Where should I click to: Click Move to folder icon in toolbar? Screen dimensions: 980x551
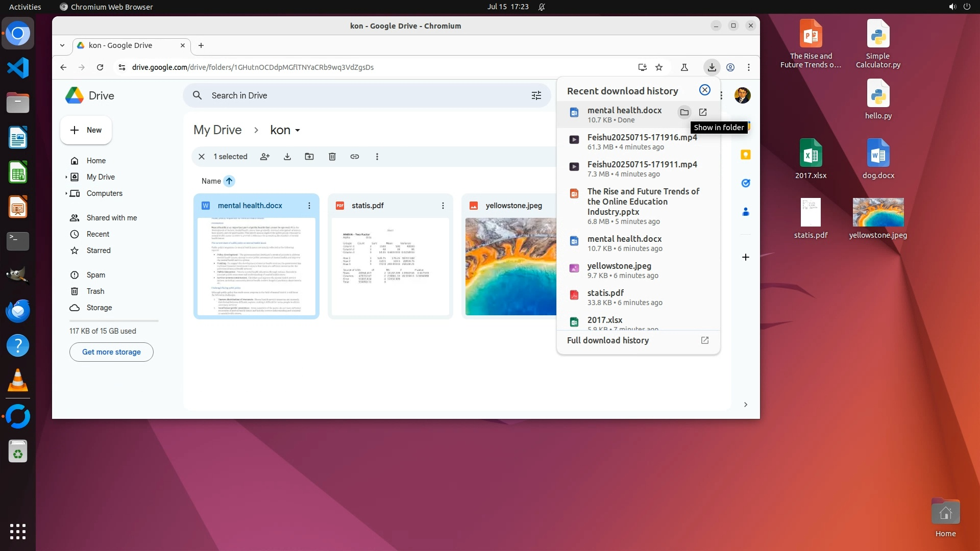click(x=309, y=157)
